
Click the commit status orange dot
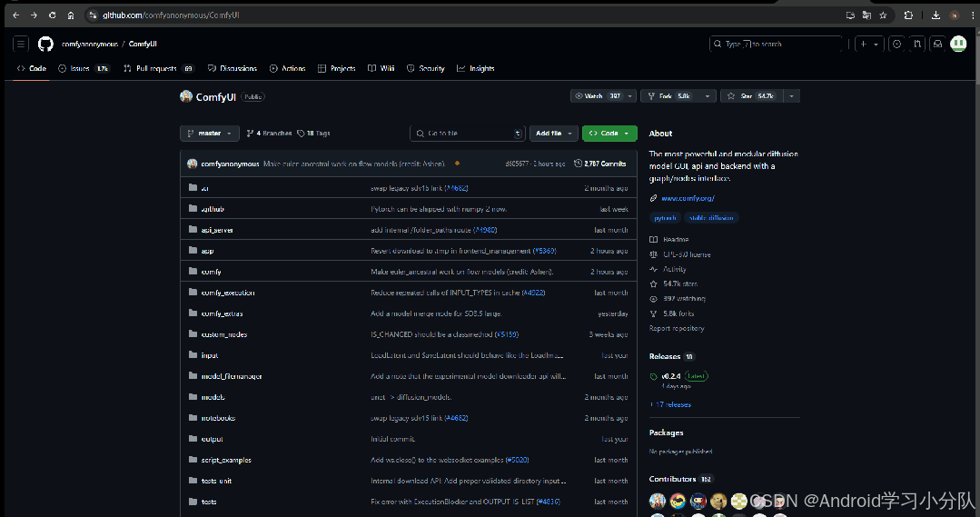coord(457,164)
